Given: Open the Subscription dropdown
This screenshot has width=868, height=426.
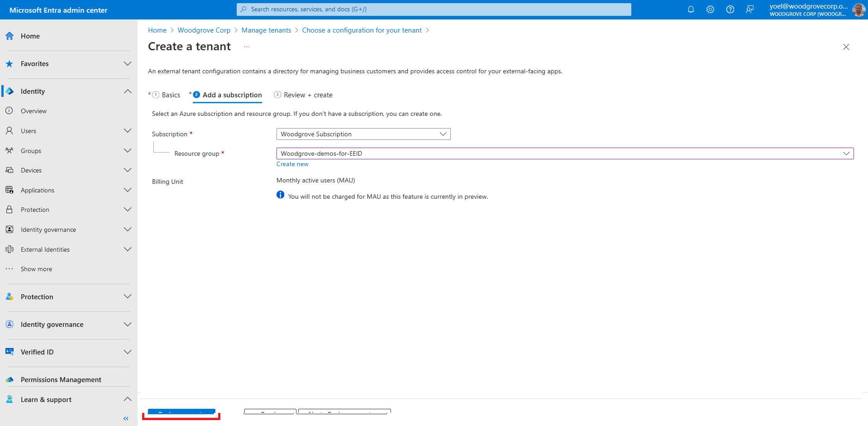Looking at the screenshot, I should (x=363, y=134).
